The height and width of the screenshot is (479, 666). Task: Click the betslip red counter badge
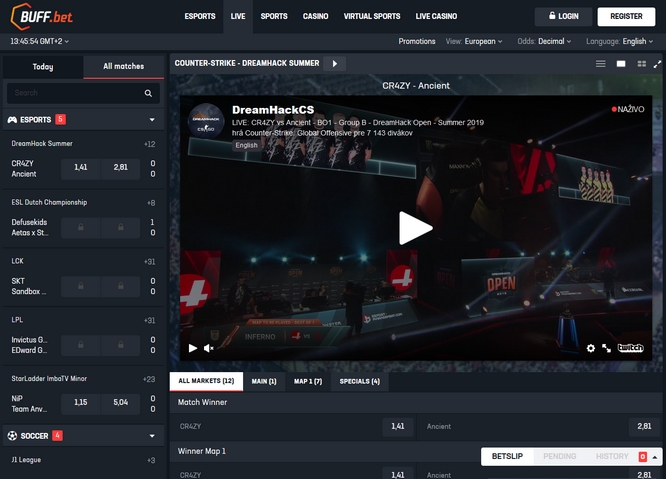click(x=643, y=457)
